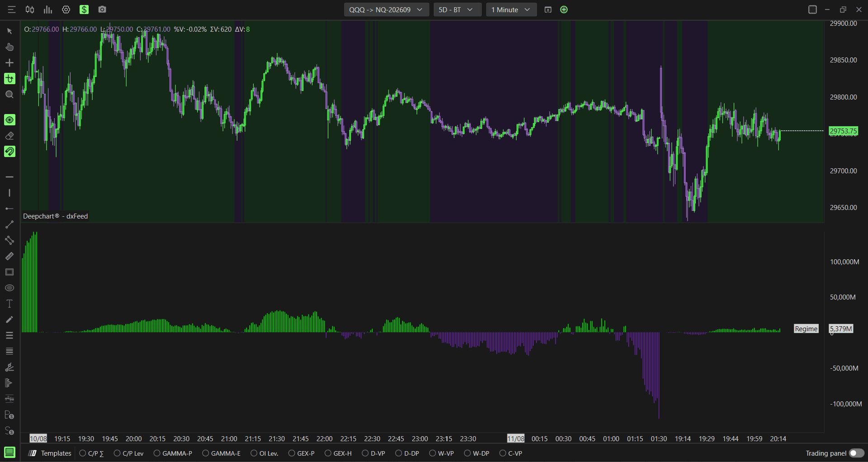Toggle the magnet snap tool
The image size is (868, 462).
click(x=9, y=151)
